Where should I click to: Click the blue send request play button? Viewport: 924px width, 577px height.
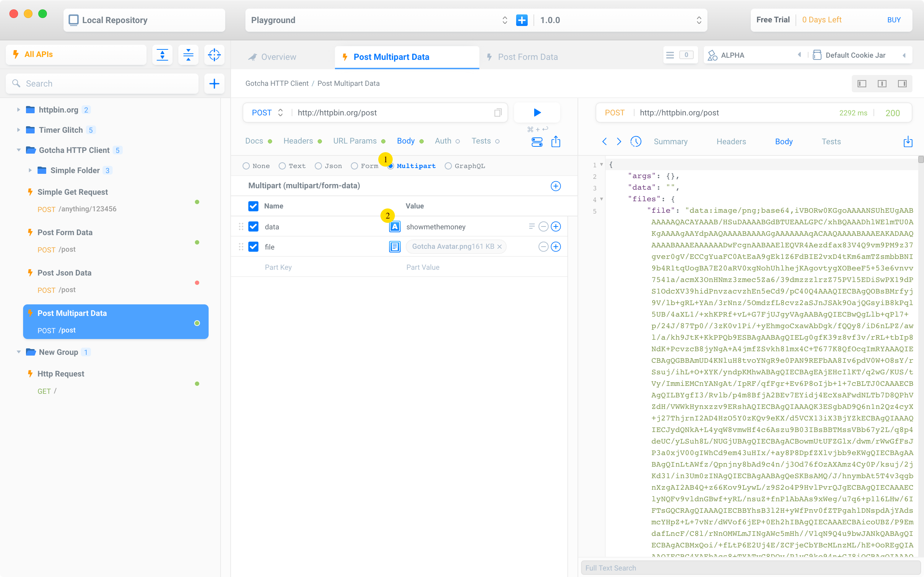537,113
